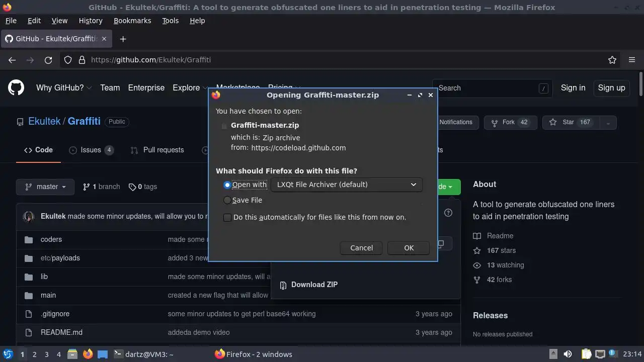The width and height of the screenshot is (644, 362).
Task: Open the Help menu
Action: (x=197, y=21)
